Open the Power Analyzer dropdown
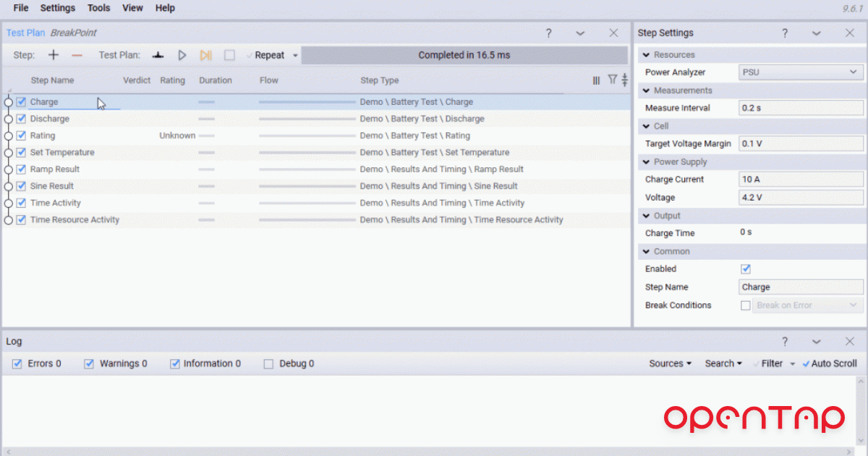 pyautogui.click(x=800, y=72)
